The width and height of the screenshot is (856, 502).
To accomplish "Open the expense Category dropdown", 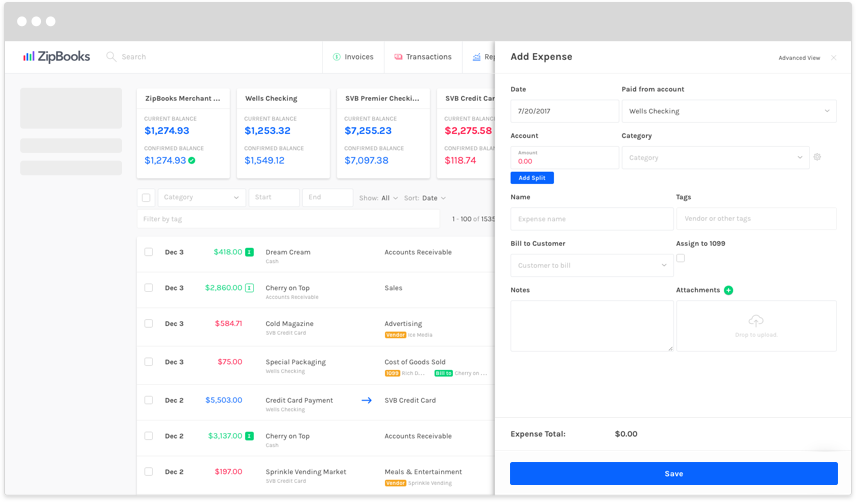I will tap(715, 158).
